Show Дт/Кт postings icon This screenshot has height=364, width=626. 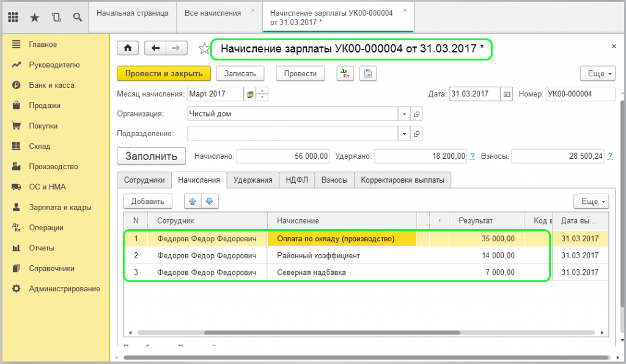(345, 73)
